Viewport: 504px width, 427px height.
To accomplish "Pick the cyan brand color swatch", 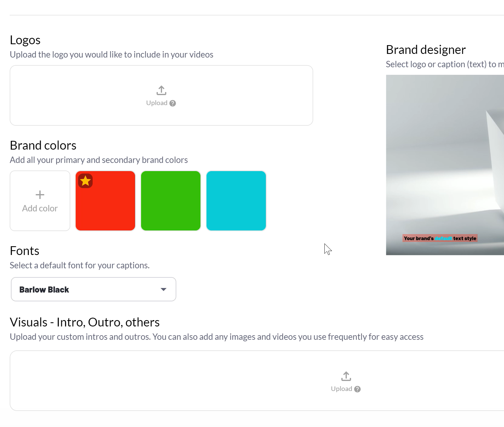I will point(236,201).
